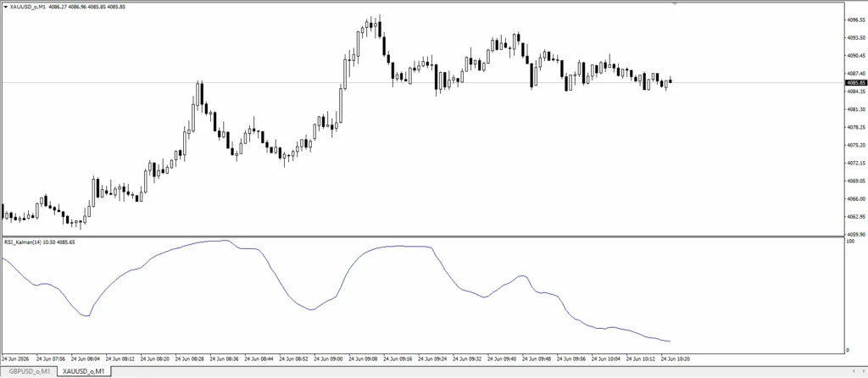Click time label 24 Jun 08:44
This screenshot has width=868, height=378.
(259, 359)
